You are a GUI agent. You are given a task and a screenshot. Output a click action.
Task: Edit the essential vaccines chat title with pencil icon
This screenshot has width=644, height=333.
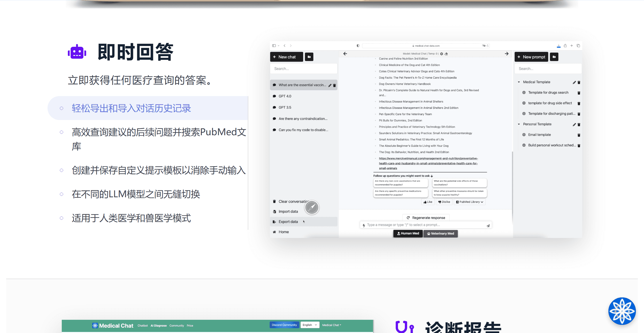click(330, 85)
